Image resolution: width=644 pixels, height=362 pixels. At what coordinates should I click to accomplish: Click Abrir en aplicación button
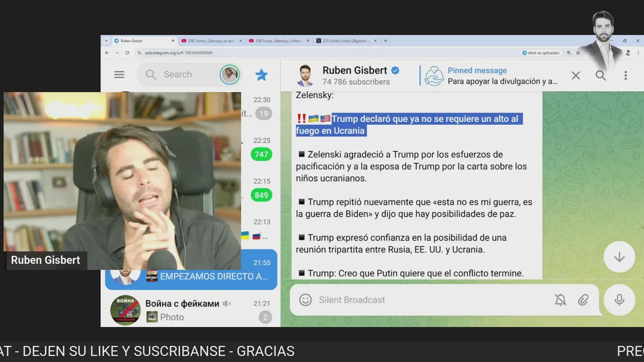tap(540, 53)
